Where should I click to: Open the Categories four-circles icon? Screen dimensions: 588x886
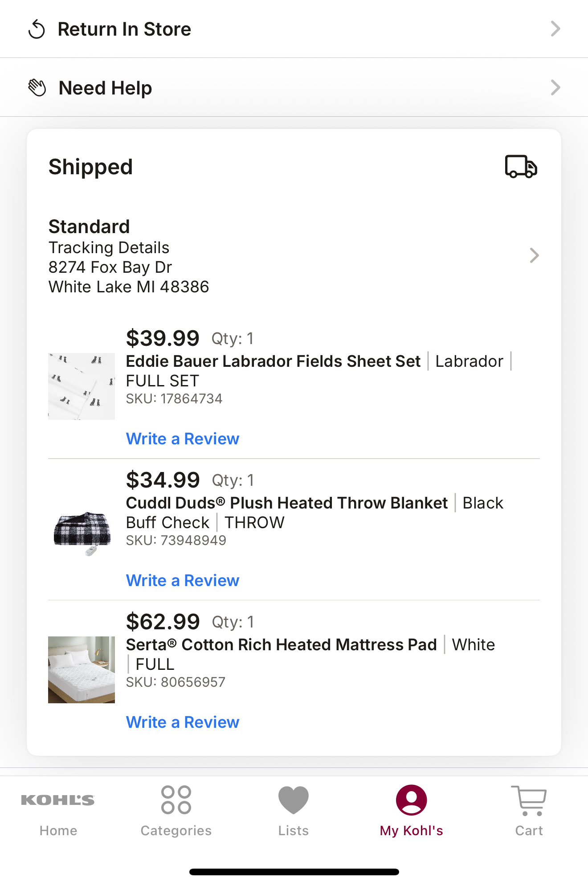click(x=176, y=800)
